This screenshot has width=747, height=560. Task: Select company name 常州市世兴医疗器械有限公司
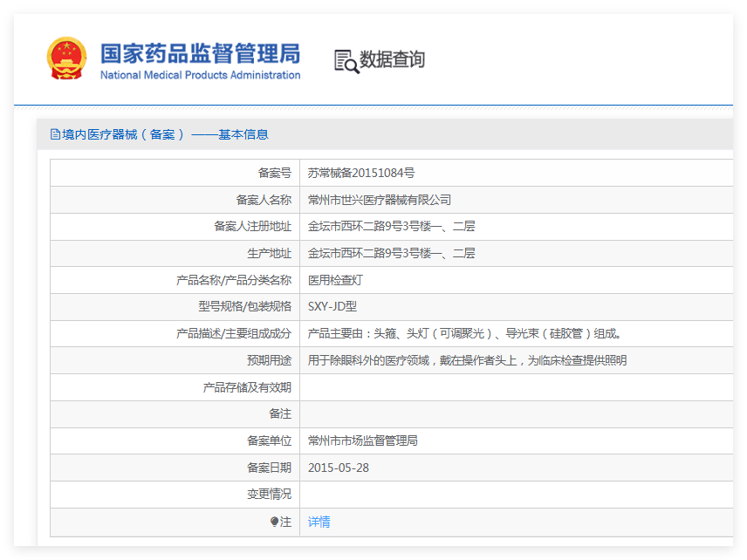click(380, 200)
